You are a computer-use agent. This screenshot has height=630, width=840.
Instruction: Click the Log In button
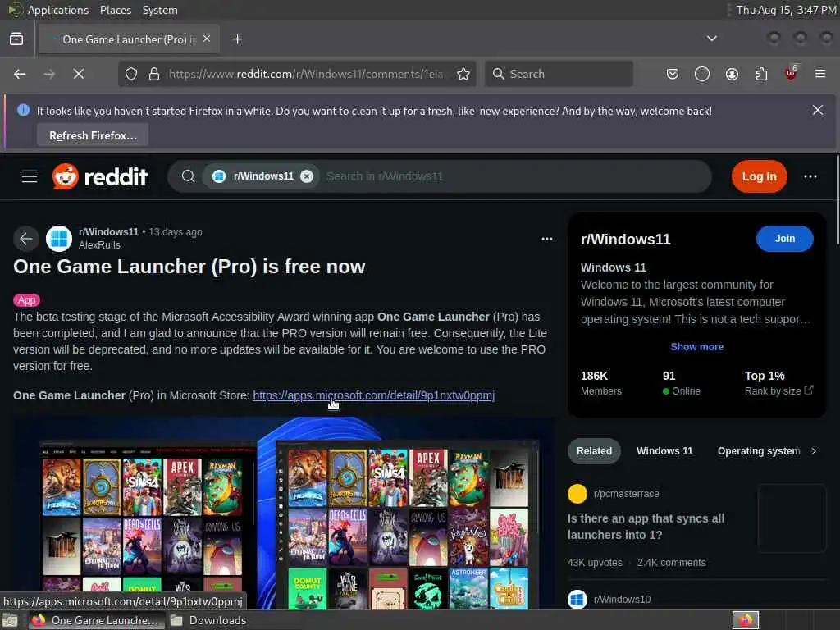coord(759,176)
